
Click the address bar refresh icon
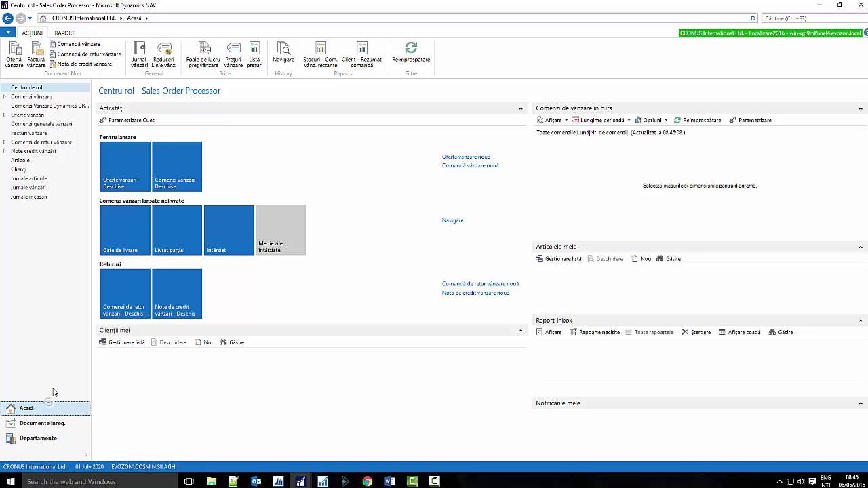(x=753, y=18)
